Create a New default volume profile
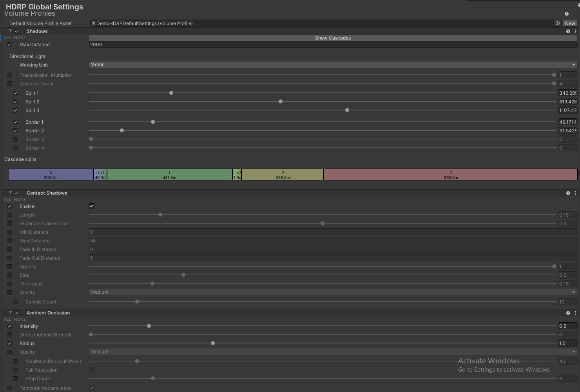 (x=570, y=23)
